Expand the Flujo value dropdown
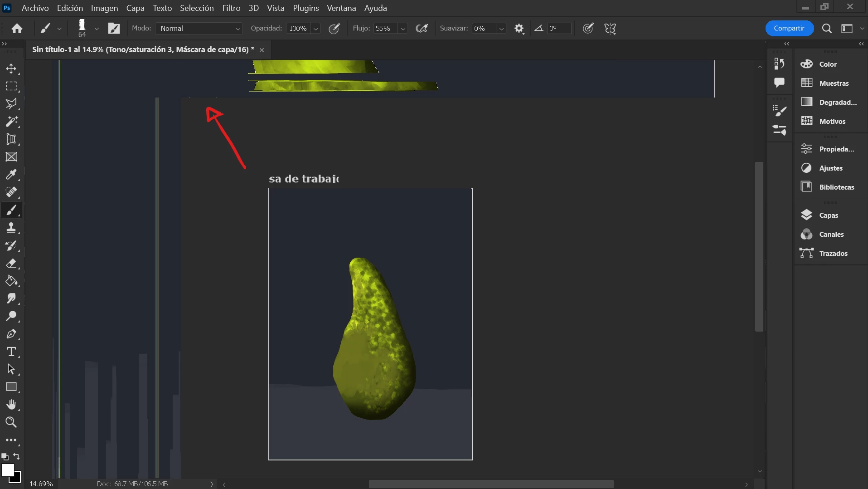 click(403, 29)
